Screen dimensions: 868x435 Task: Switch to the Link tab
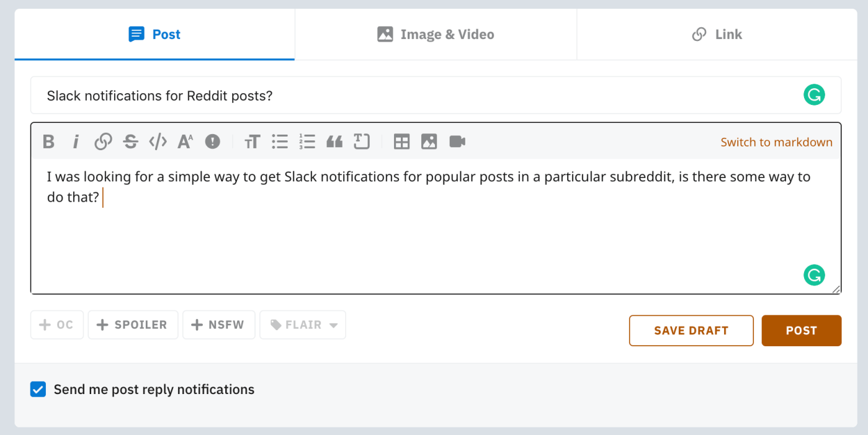[717, 35]
